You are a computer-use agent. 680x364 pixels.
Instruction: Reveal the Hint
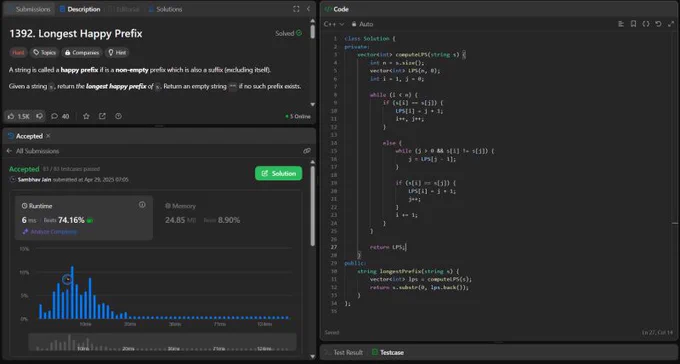point(117,52)
